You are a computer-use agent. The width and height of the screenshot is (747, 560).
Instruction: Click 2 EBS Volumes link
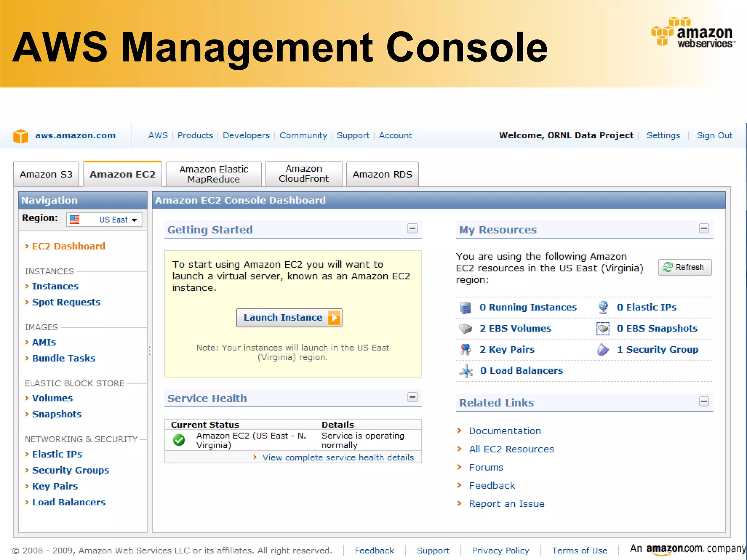515,328
